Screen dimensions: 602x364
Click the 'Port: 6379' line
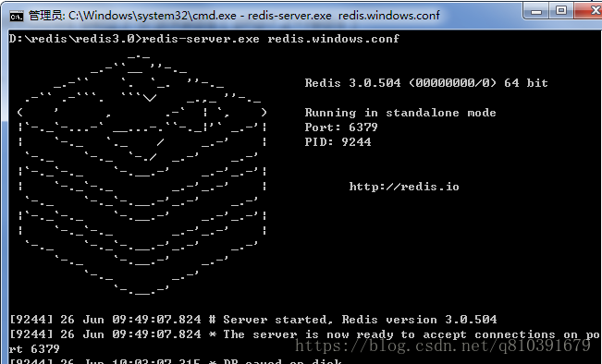pyautogui.click(x=341, y=127)
